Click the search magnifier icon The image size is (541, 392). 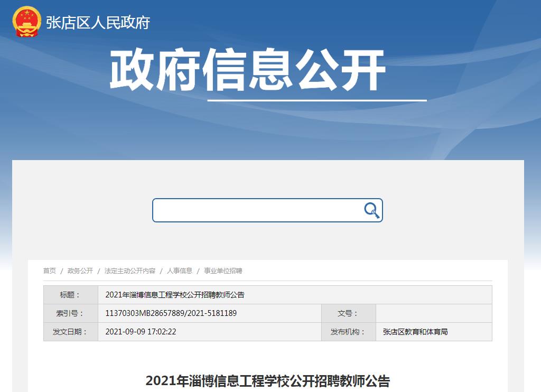click(x=371, y=210)
